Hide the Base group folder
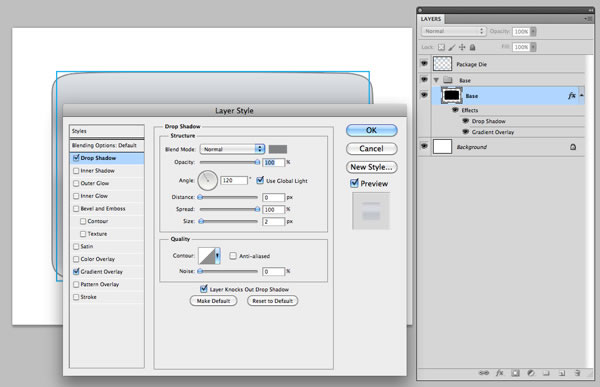This screenshot has height=387, width=600. click(424, 80)
